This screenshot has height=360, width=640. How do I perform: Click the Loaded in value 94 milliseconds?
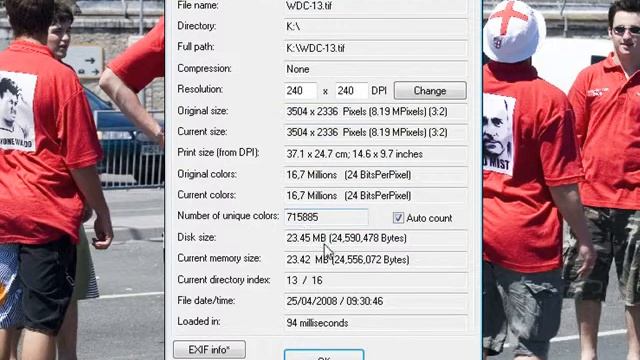point(376,323)
